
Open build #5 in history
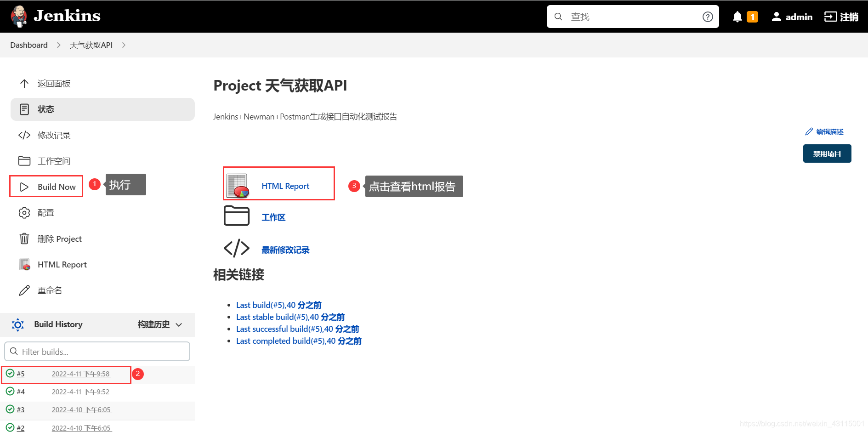[x=21, y=374]
